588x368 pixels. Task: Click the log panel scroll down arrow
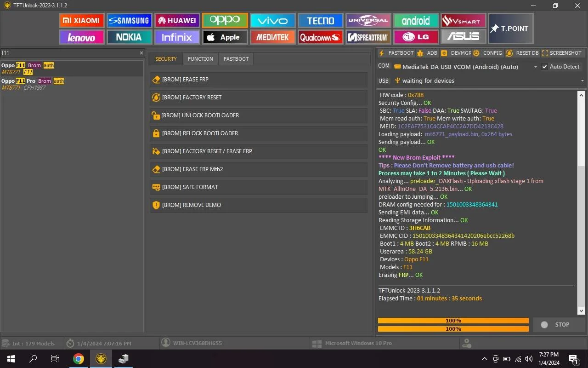click(581, 311)
